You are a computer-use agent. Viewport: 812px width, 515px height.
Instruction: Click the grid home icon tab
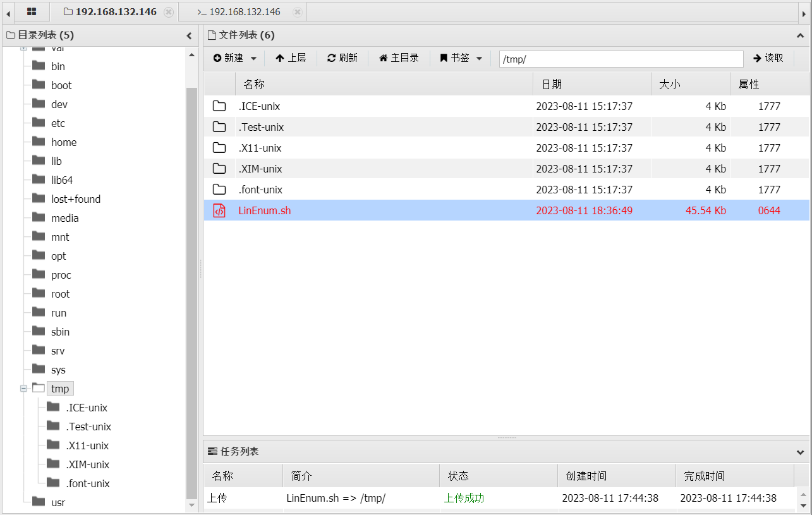(32, 12)
